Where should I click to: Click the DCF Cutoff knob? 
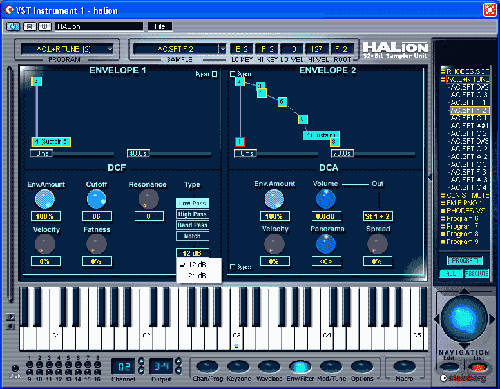click(x=96, y=199)
